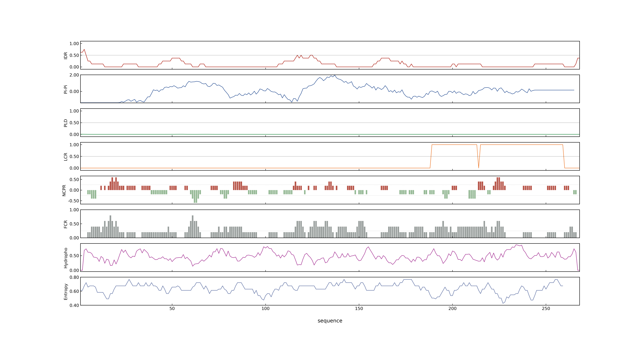
Task: Click the x-axis tick label 150
Action: click(x=359, y=309)
